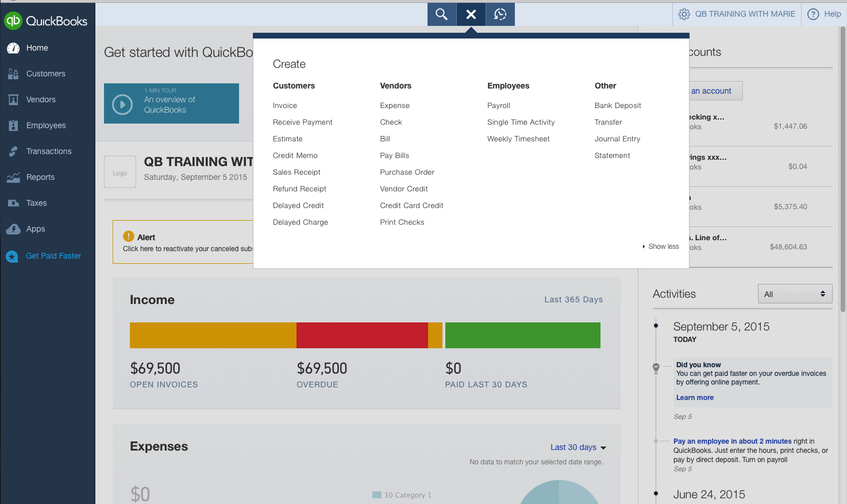Click the red overdue bar

click(362, 335)
